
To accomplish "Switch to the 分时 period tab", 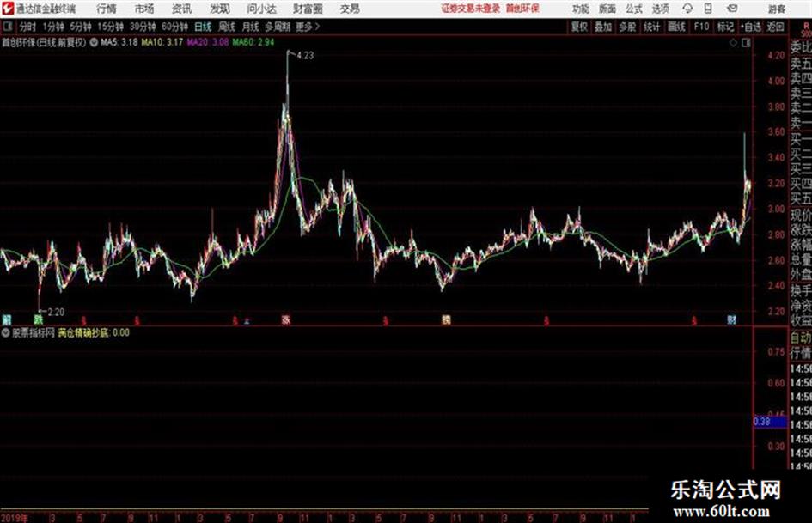I will click(x=27, y=27).
